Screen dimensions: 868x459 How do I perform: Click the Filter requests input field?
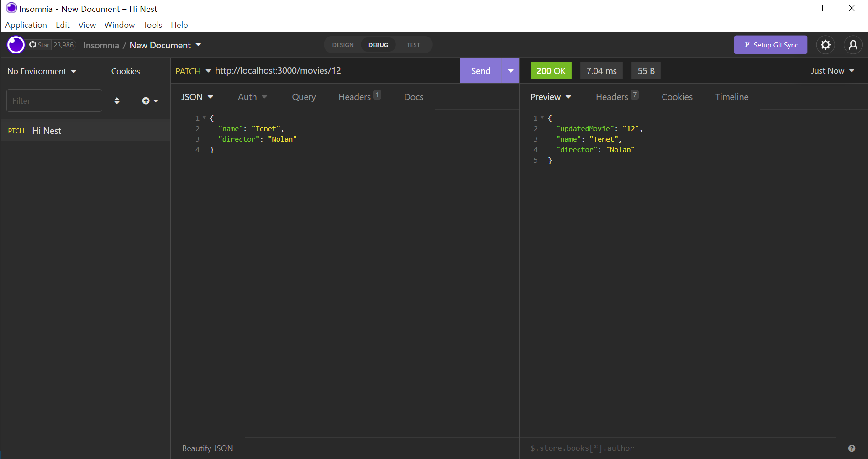54,100
